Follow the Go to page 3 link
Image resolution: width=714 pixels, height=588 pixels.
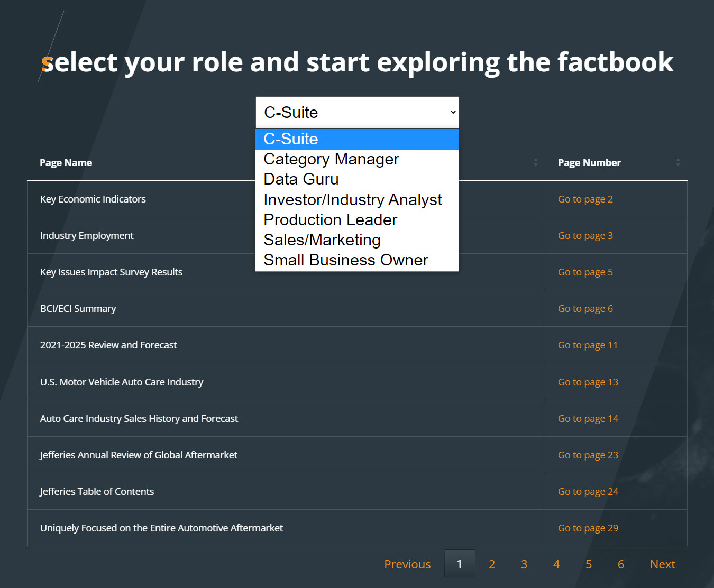point(585,236)
